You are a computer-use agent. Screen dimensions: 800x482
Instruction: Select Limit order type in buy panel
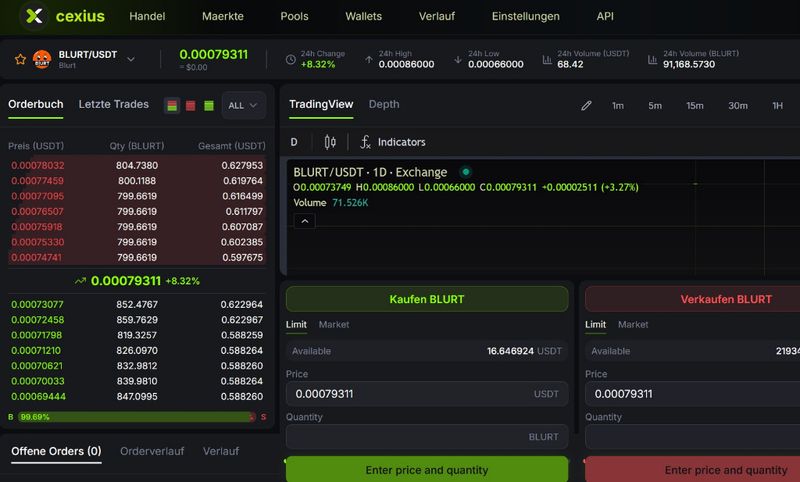coord(296,324)
